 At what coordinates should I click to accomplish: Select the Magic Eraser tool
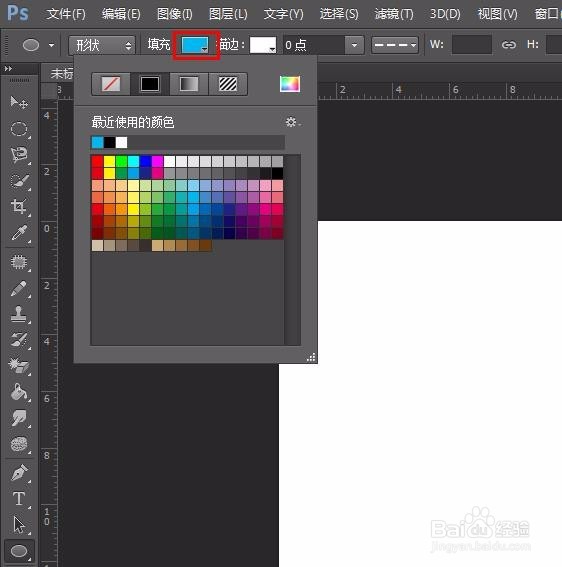pyautogui.click(x=19, y=366)
